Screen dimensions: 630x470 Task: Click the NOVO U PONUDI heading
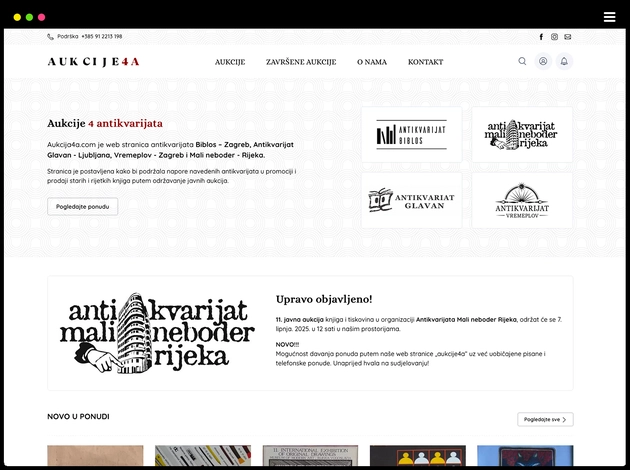pos(78,417)
